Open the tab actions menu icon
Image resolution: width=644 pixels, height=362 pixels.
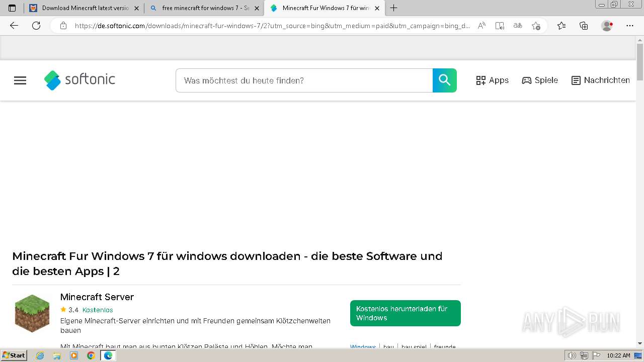12,8
